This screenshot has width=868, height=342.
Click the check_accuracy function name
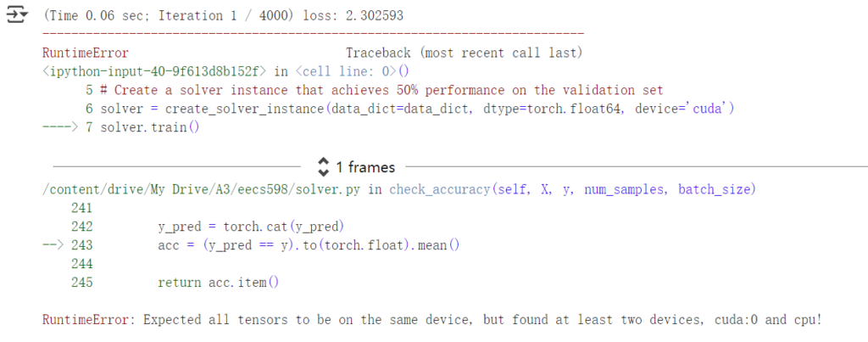click(x=440, y=189)
